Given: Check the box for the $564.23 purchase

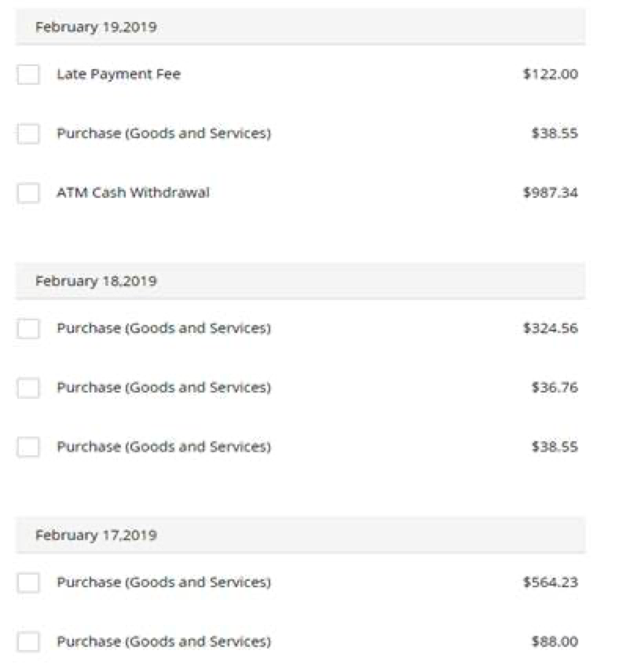Looking at the screenshot, I should coord(28,583).
